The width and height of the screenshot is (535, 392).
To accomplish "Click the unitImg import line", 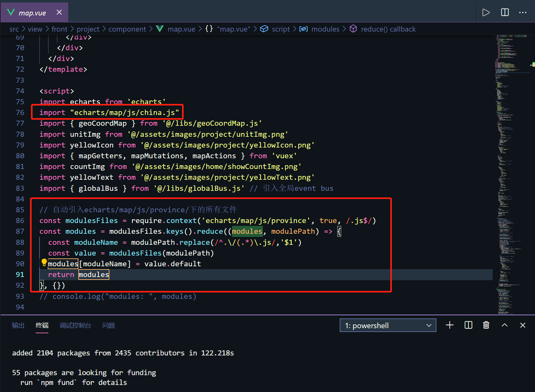I will (164, 134).
